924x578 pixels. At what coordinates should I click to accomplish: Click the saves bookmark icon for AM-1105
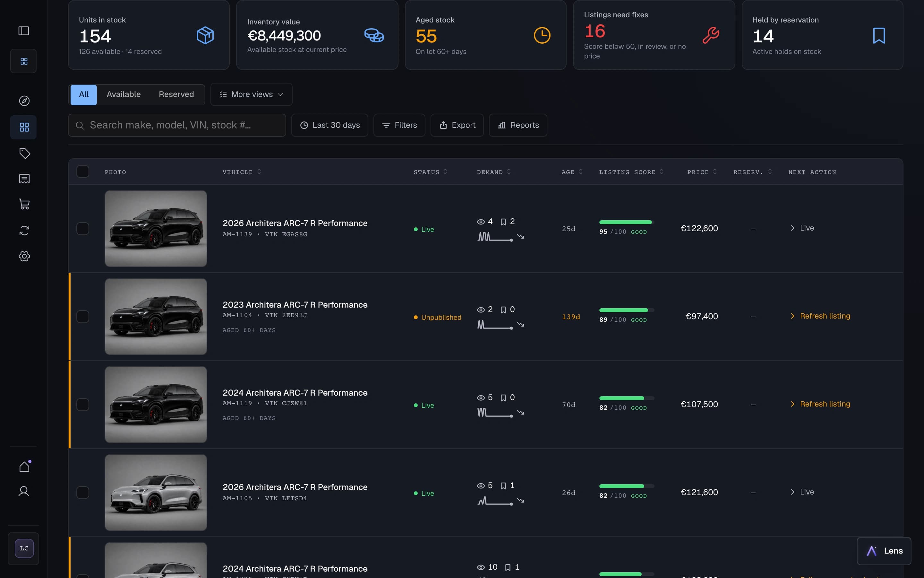pyautogui.click(x=503, y=486)
